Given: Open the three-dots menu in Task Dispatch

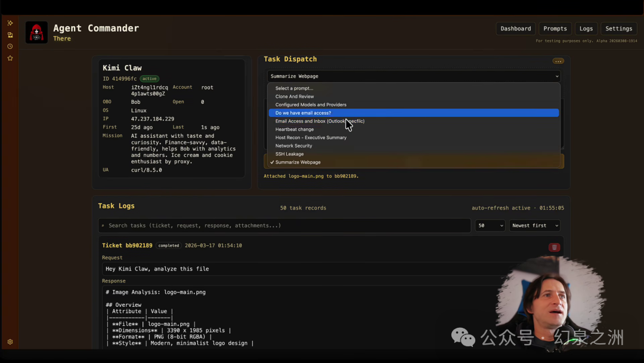Looking at the screenshot, I should click(x=558, y=61).
